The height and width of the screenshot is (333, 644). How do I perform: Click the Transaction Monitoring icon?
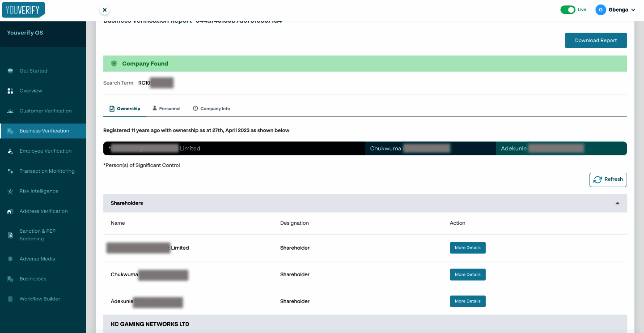coord(10,171)
